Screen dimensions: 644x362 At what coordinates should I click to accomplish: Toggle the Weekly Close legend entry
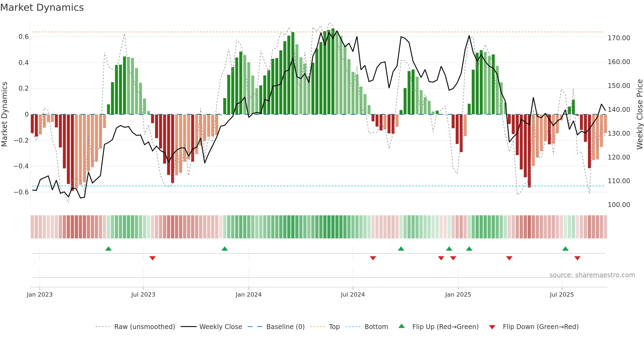point(221,327)
